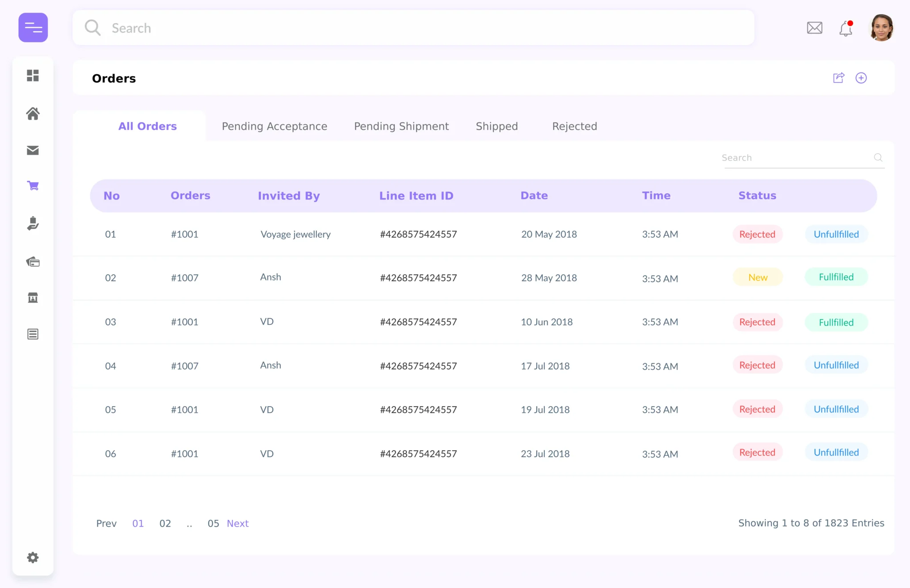This screenshot has width=910, height=588.
Task: Open the sidebar mail envelope icon
Action: [x=33, y=150]
